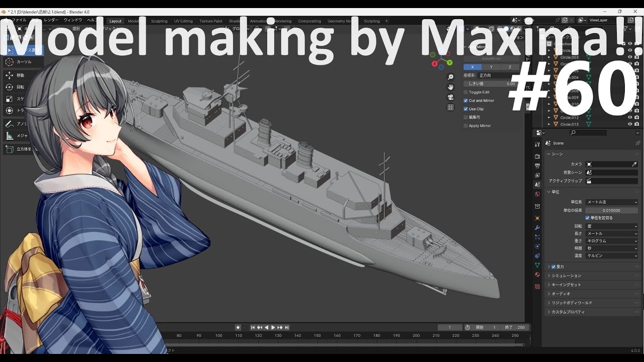Image resolution: width=644 pixels, height=362 pixels.
Task: Play the animation forward
Action: click(x=273, y=327)
